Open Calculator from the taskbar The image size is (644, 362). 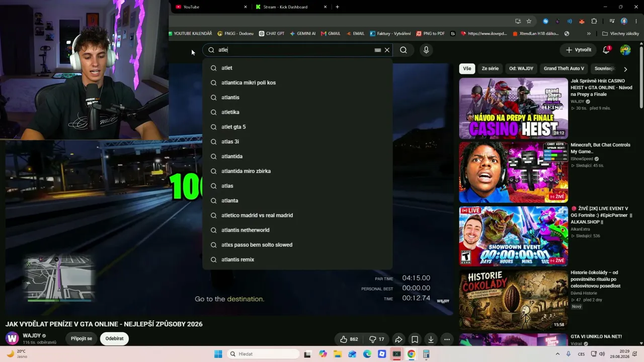tap(426, 354)
